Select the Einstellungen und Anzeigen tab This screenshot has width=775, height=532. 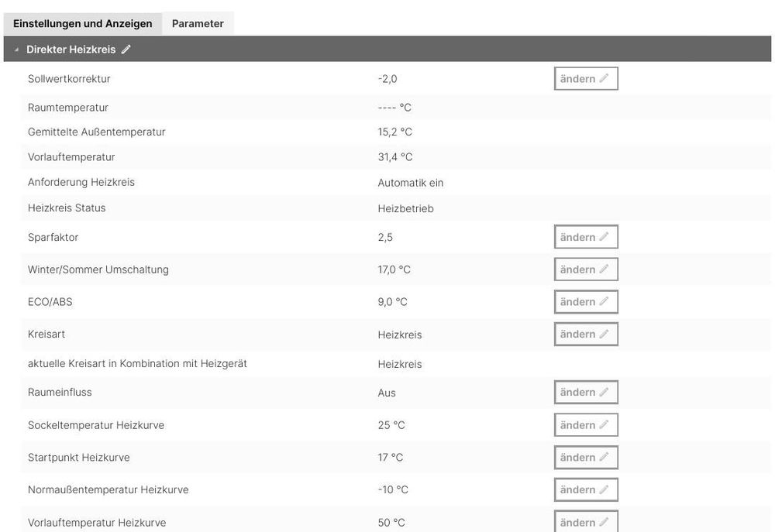(83, 24)
